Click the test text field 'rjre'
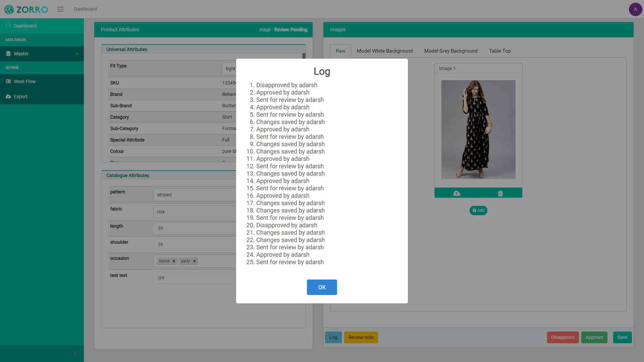Screen dimensions: 644x362 point(195,278)
